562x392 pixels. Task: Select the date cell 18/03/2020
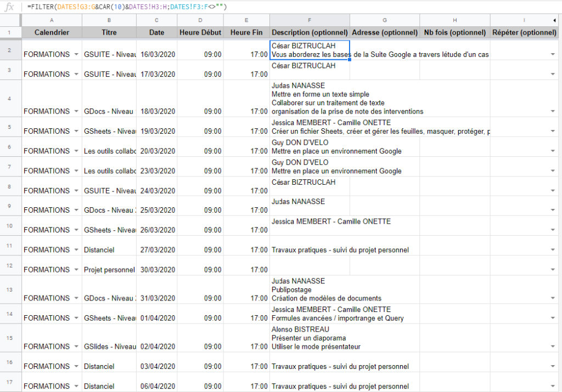156,99
